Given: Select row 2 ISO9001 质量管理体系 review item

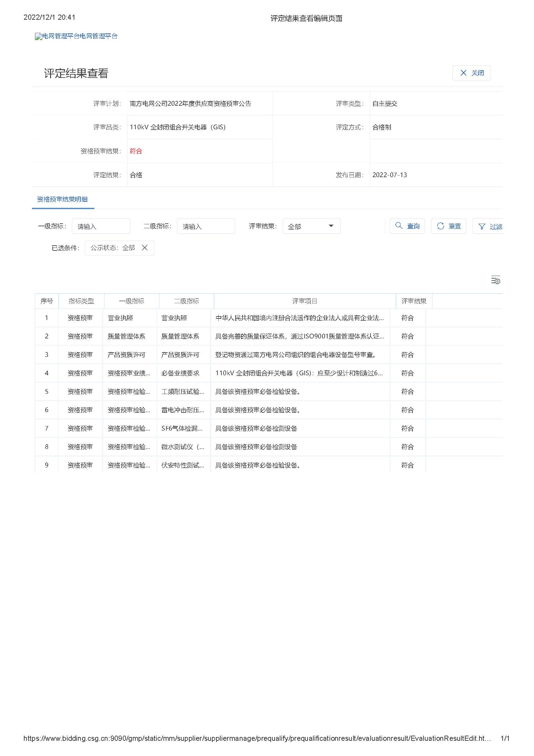Looking at the screenshot, I should 299,336.
